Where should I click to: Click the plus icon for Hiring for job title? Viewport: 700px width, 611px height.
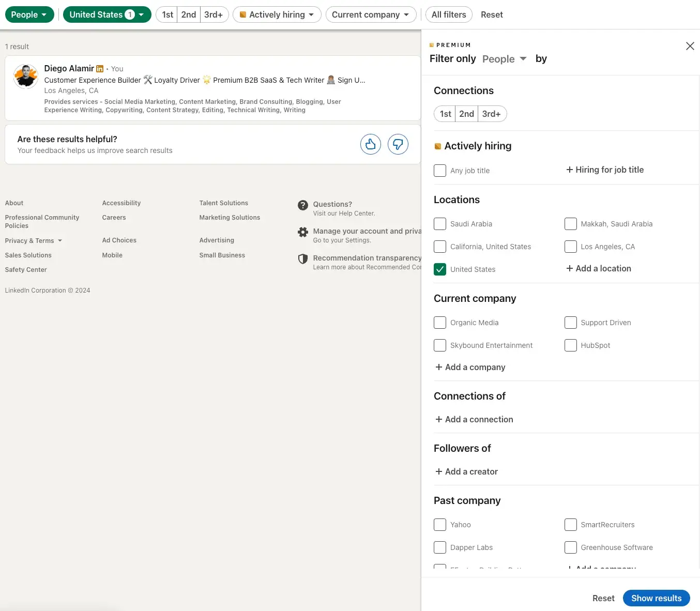570,170
